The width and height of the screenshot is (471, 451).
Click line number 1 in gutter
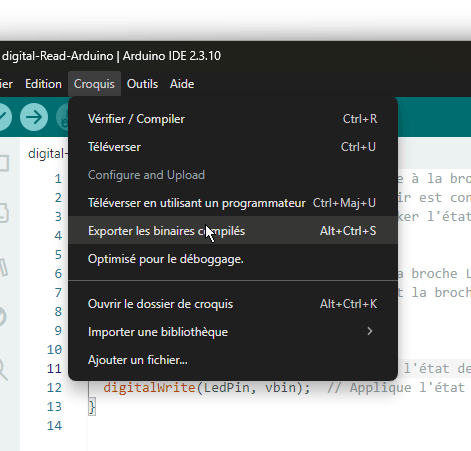click(58, 179)
